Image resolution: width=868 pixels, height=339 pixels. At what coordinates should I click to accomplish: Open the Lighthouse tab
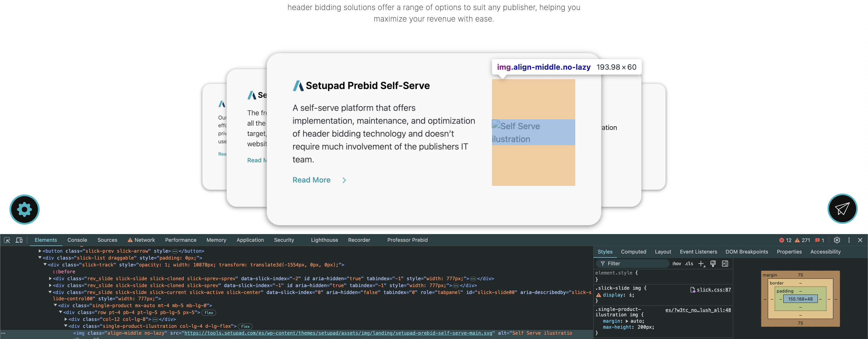point(324,240)
